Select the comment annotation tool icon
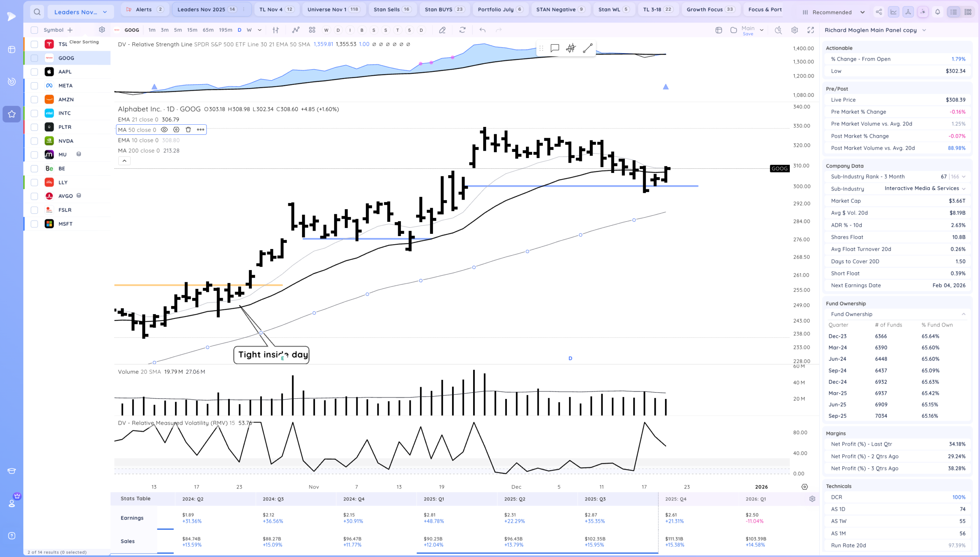This screenshot has height=557, width=980. pos(554,48)
